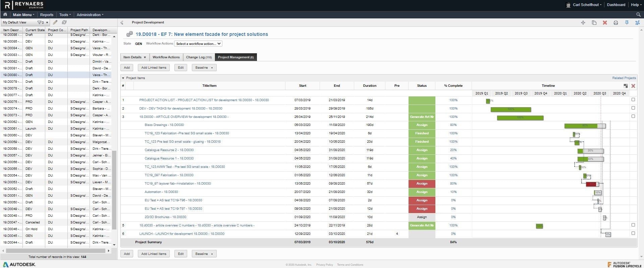Print the current item
This screenshot has height=268, width=644.
coord(616,22)
